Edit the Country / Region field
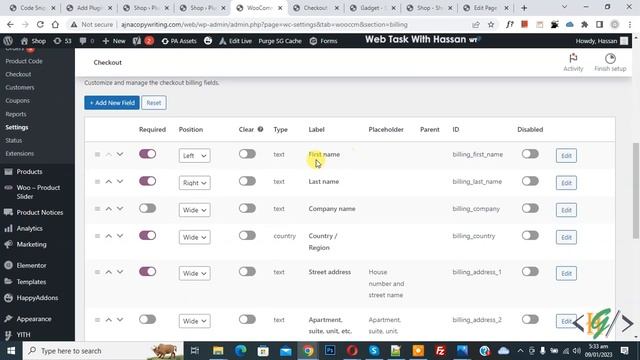Screen dimensions: 640x360 (x=566, y=237)
